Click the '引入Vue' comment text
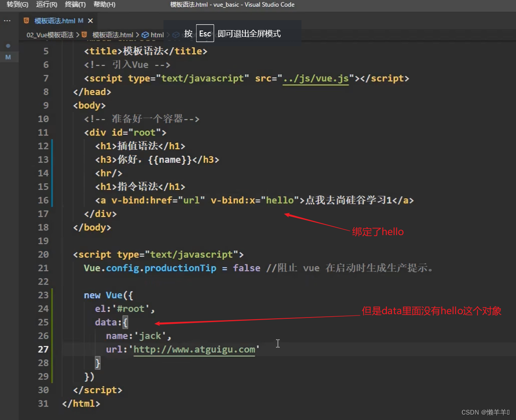 [x=130, y=64]
